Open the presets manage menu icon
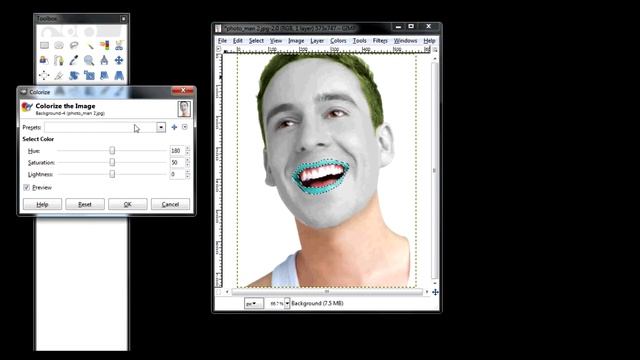The width and height of the screenshot is (640, 360). [185, 127]
